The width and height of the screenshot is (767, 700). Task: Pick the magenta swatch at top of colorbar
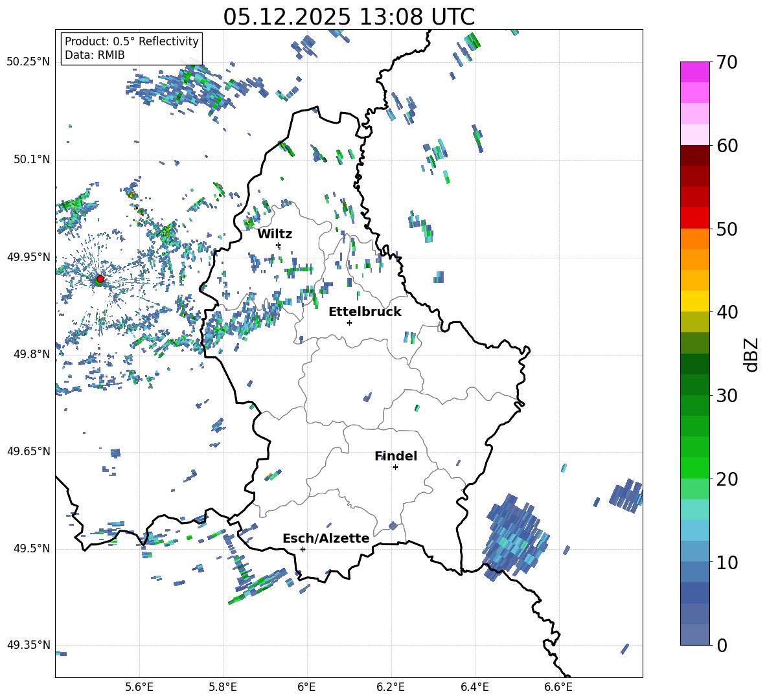click(695, 72)
